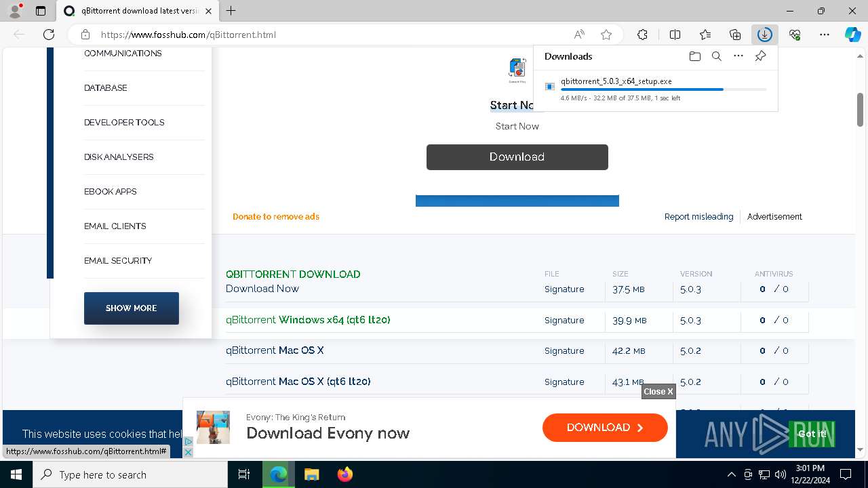The width and height of the screenshot is (868, 488).
Task: Open Task View on the taskbar
Action: click(x=244, y=474)
